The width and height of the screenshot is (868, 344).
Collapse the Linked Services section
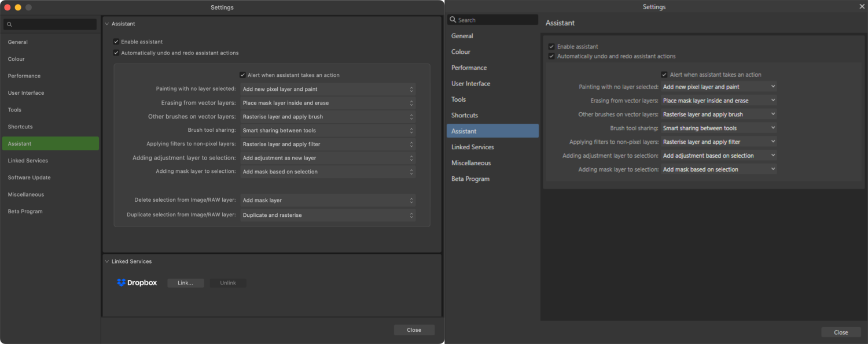pyautogui.click(x=106, y=261)
